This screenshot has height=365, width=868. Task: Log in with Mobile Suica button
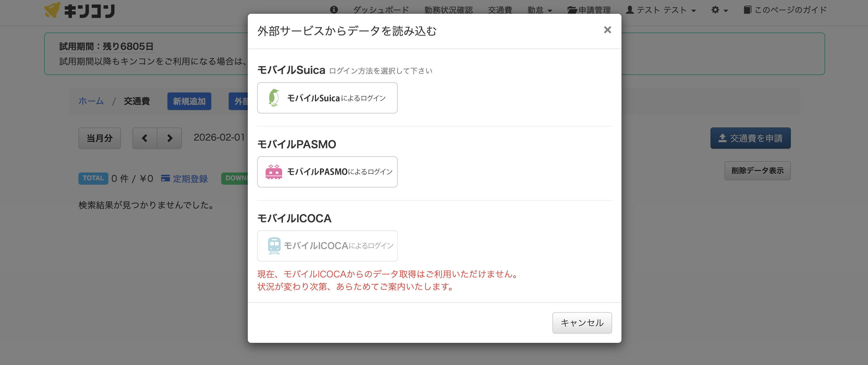[327, 98]
